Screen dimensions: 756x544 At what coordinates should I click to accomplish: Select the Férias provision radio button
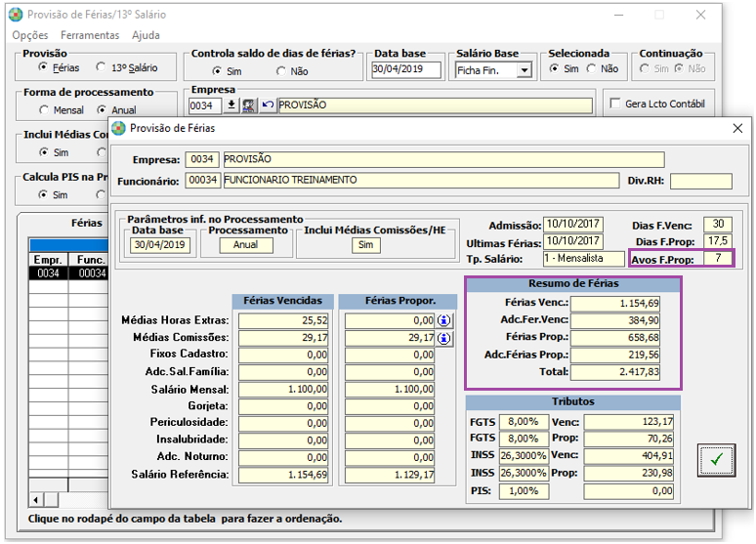(43, 67)
